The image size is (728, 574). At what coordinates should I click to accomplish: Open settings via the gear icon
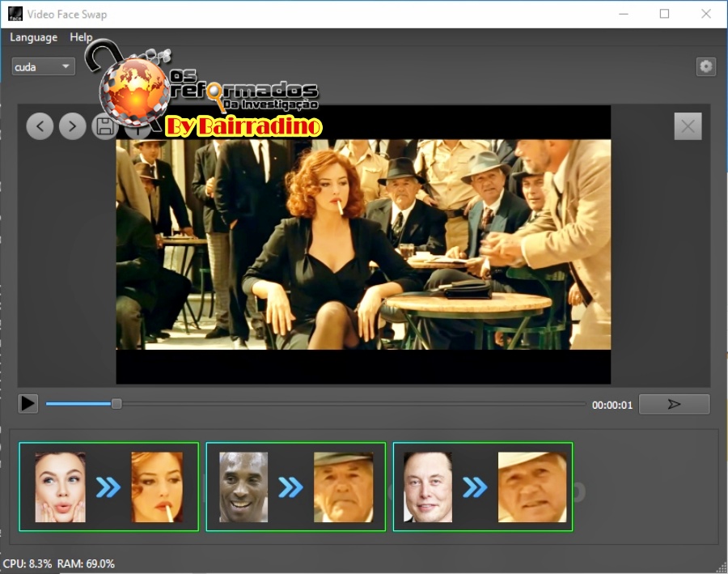705,67
